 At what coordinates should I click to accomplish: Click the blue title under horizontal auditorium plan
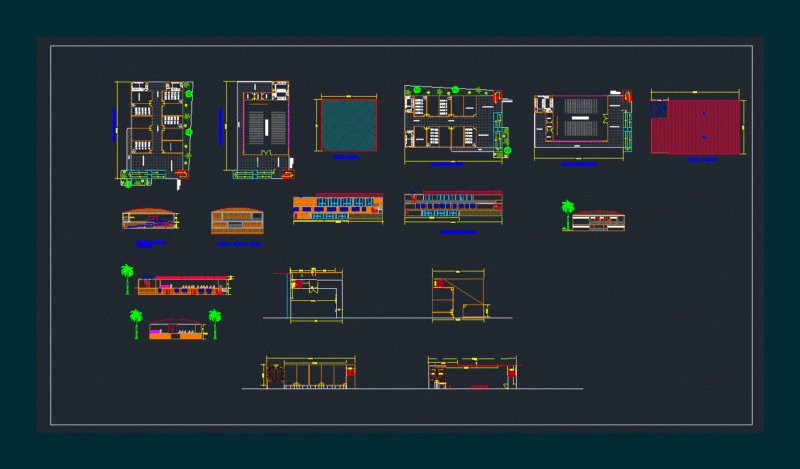click(x=579, y=164)
